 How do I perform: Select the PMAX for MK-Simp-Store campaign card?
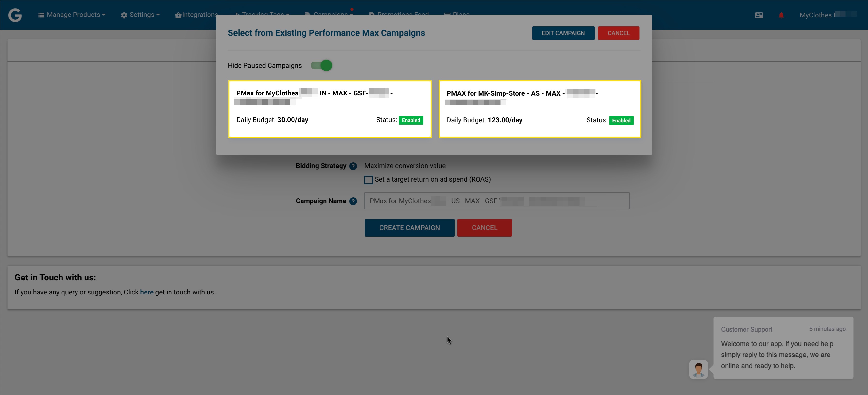[x=540, y=109]
